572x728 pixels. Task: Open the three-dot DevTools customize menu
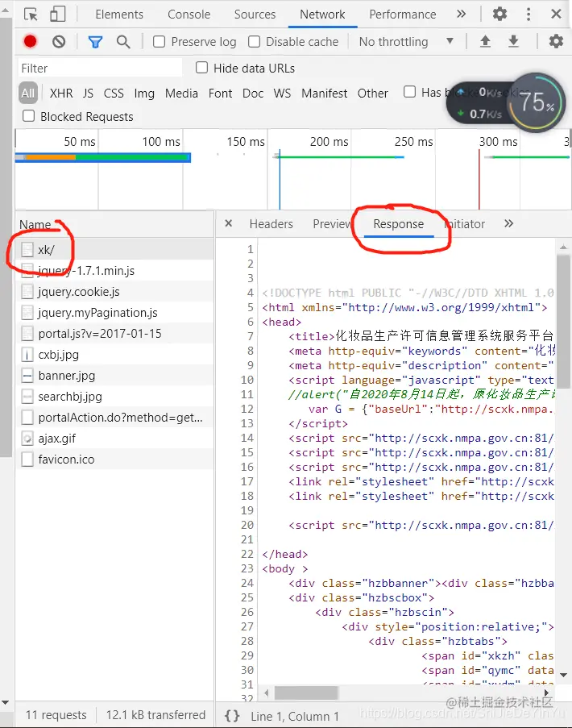click(528, 14)
